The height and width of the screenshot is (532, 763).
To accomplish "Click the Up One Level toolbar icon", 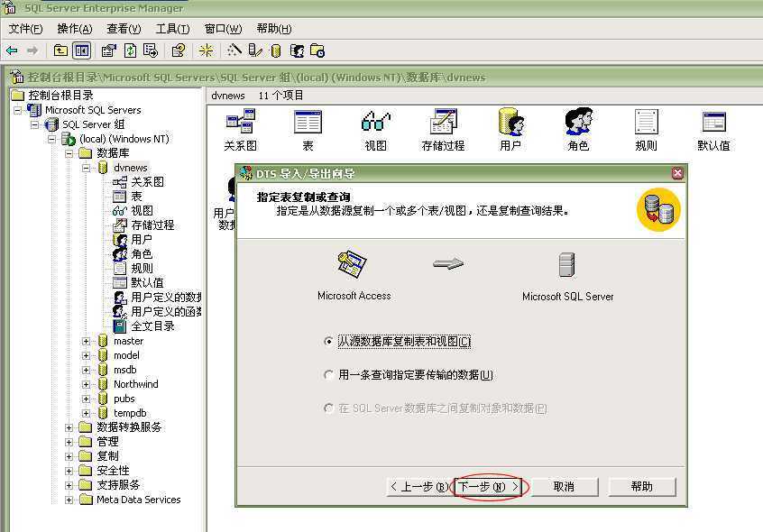I will pyautogui.click(x=60, y=50).
